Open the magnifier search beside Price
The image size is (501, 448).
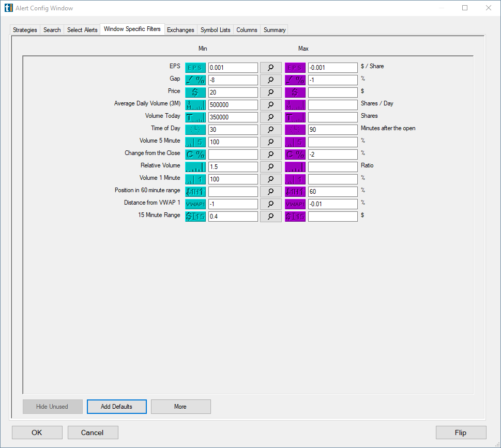pyautogui.click(x=270, y=92)
